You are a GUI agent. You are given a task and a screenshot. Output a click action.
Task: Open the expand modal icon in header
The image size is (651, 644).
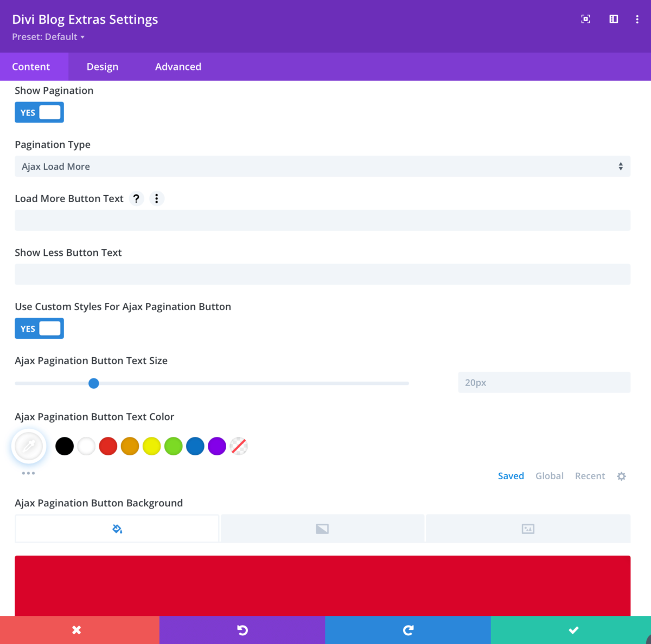[x=585, y=19]
